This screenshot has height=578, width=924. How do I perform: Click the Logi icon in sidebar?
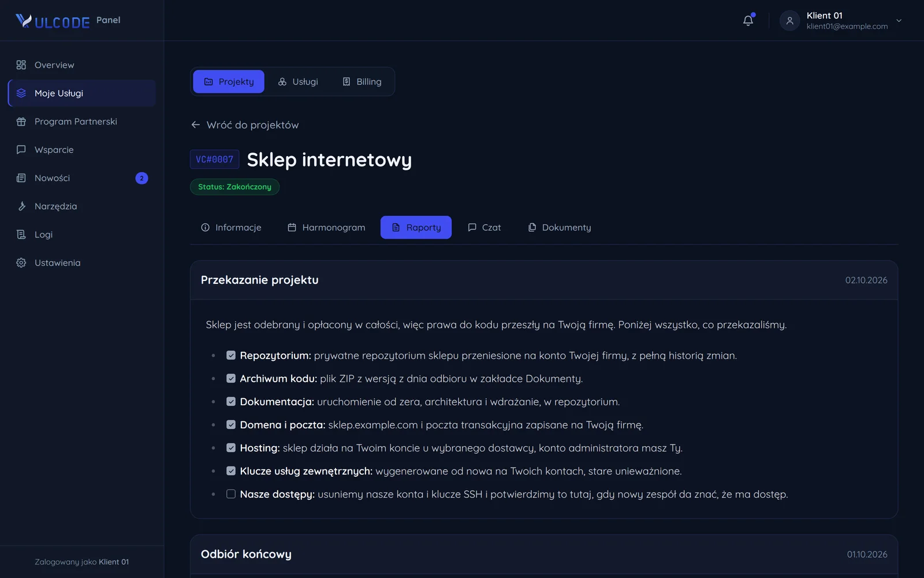click(x=21, y=235)
